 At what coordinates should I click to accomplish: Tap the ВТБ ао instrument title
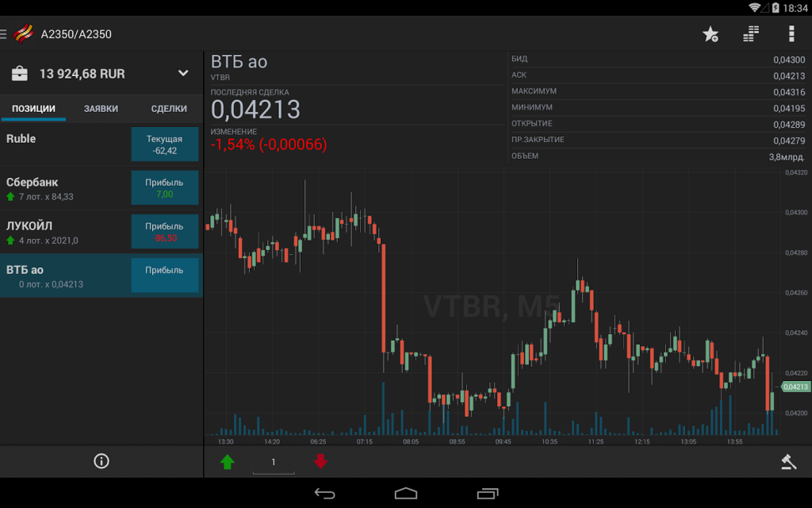tap(239, 62)
